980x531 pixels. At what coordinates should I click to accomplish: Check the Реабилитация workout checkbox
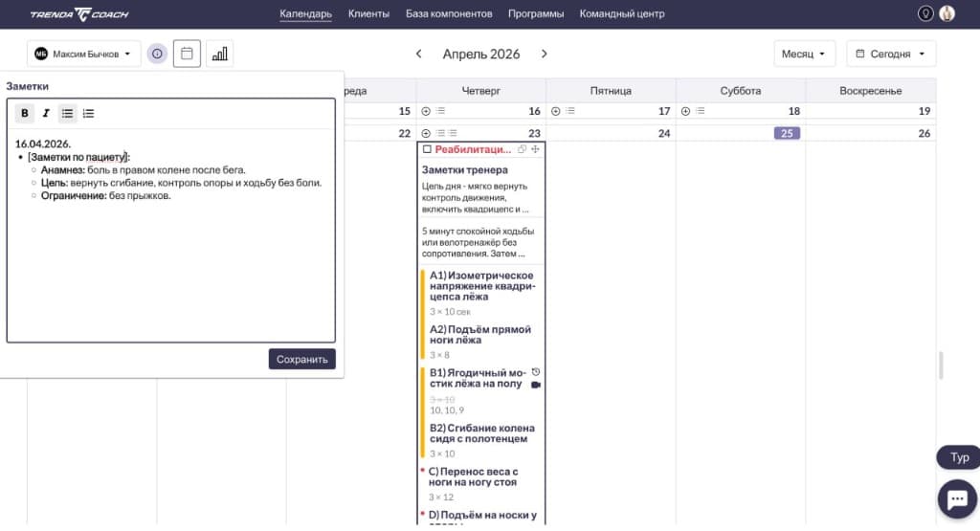click(427, 149)
